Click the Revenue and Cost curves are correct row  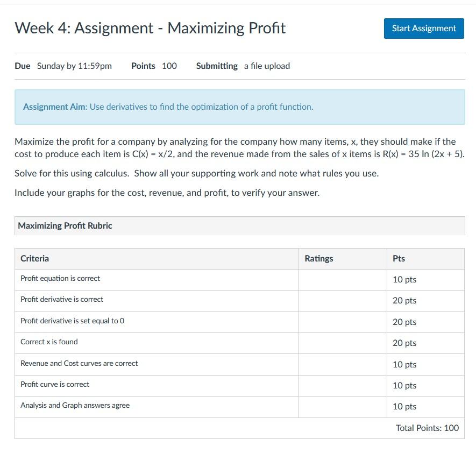pos(79,364)
